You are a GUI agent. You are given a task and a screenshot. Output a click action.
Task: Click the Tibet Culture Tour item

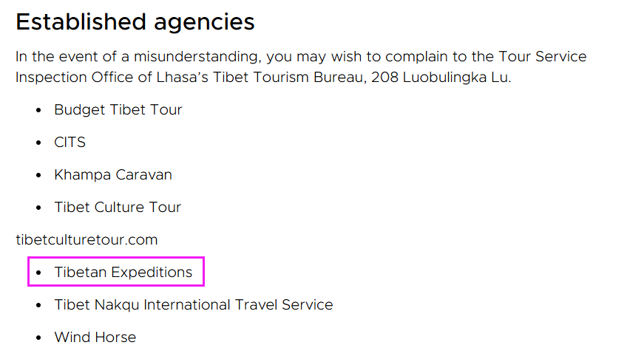pos(118,208)
